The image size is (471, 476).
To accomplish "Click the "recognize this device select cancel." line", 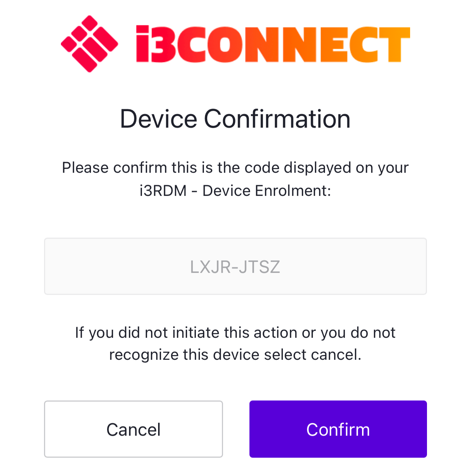I will click(235, 355).
